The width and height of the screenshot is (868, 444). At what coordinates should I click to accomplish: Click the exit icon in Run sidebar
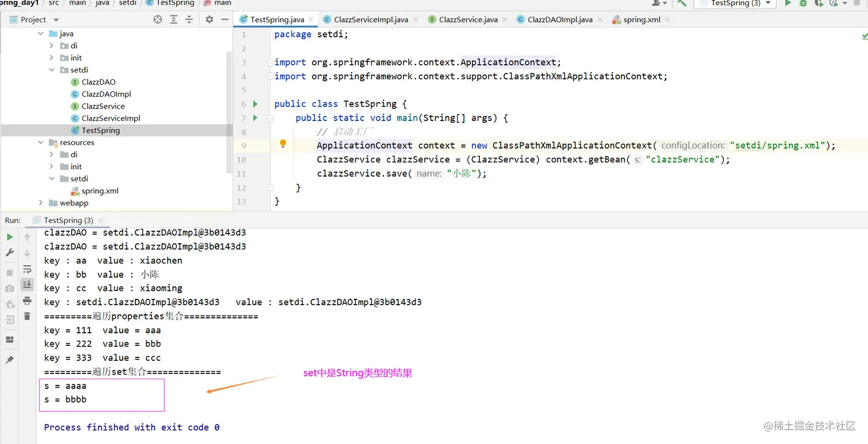10,320
